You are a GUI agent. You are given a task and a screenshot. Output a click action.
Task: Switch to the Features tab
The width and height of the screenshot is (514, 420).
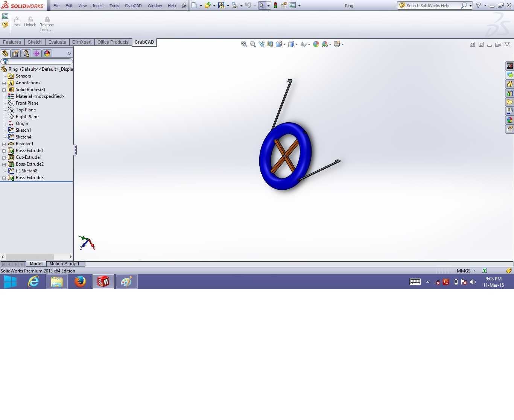[x=12, y=42]
